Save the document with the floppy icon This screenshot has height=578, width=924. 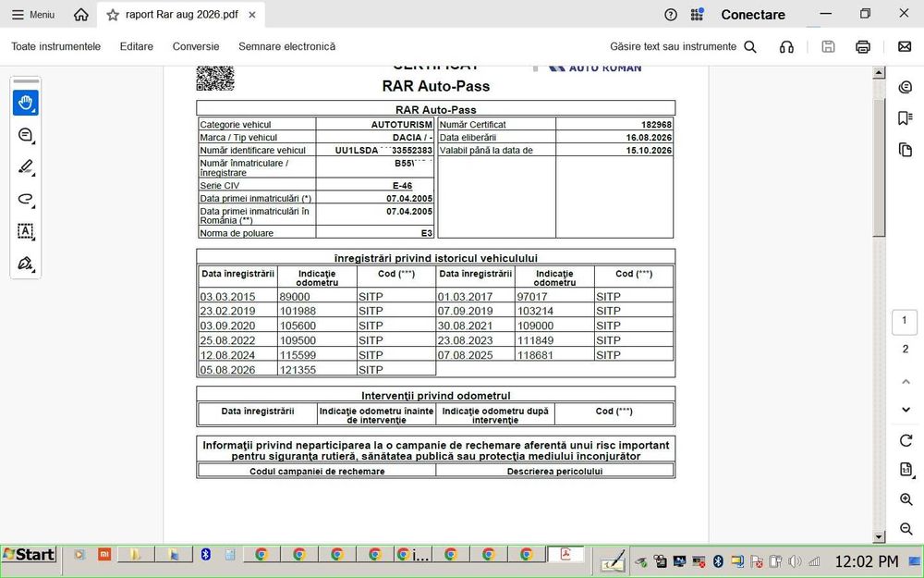point(828,46)
